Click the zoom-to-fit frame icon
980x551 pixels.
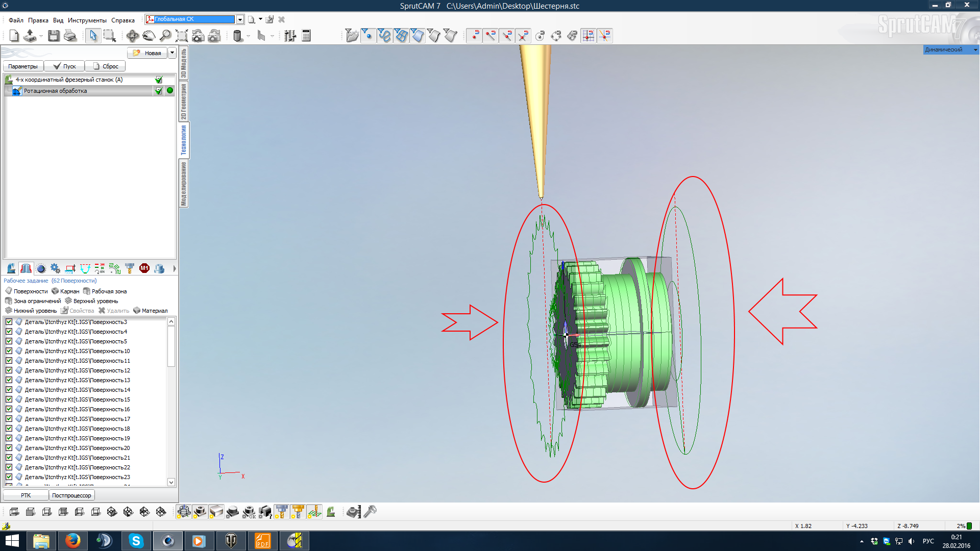182,36
